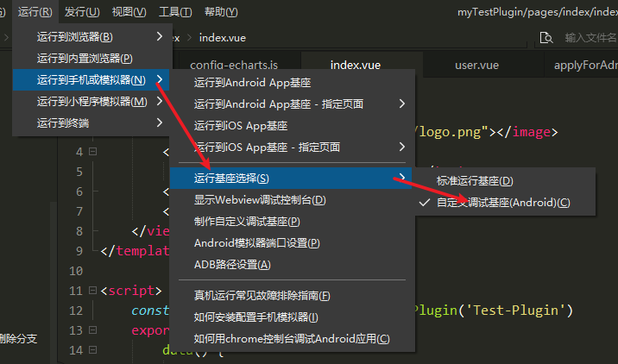Expand submenu arrow of 运行到小程序模拟器(M)

pyautogui.click(x=159, y=101)
